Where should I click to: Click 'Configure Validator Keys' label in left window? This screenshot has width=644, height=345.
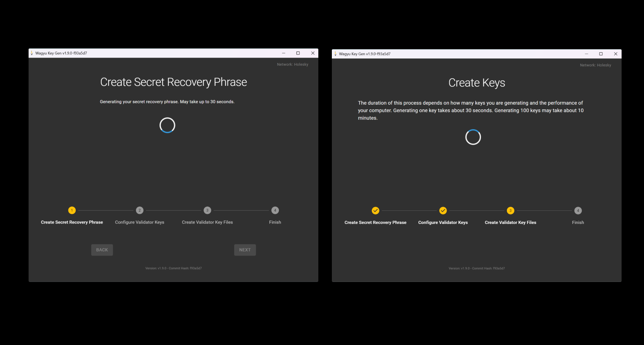(139, 222)
